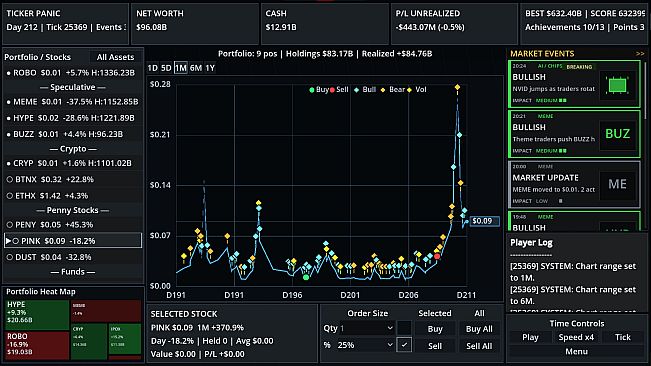The height and width of the screenshot is (366, 651).
Task: Expand Market Events with the >> arrows
Action: (640, 54)
